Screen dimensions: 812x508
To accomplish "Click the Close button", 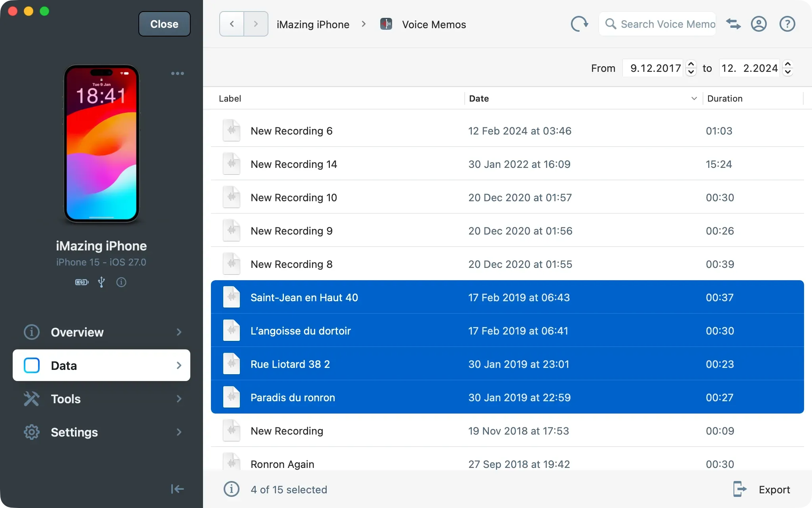I will coord(164,24).
